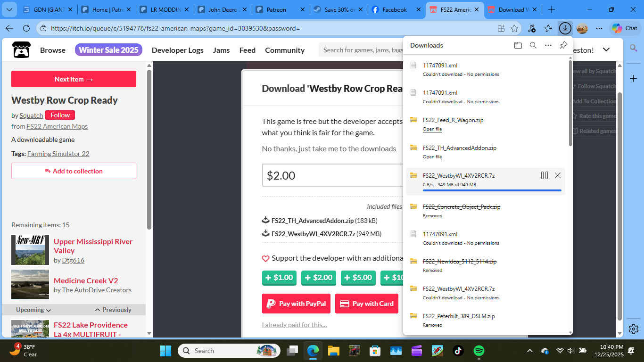Open Windows Start menu

pyautogui.click(x=165, y=351)
